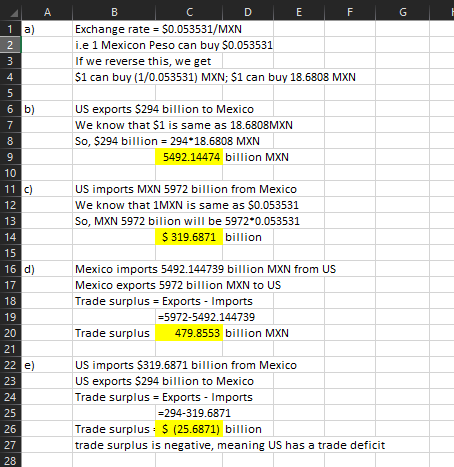Select row 21 header
This screenshot has width=454, height=467.
point(10,349)
